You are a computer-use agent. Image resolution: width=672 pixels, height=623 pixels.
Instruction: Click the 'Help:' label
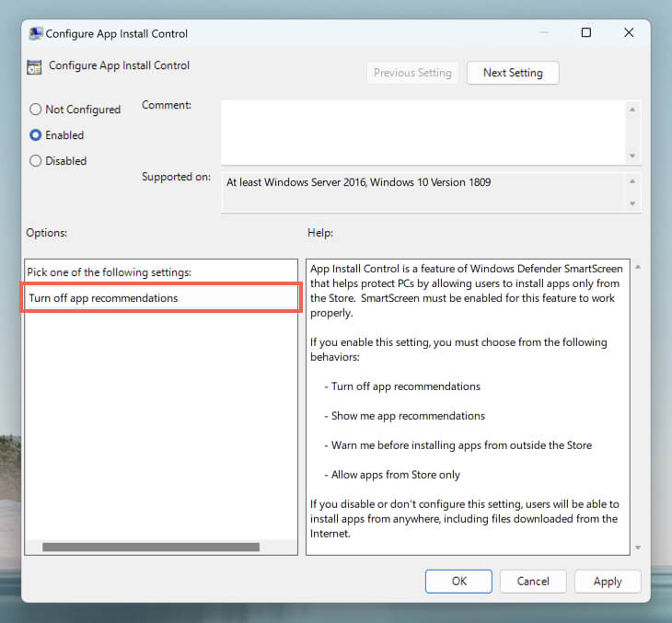(320, 233)
